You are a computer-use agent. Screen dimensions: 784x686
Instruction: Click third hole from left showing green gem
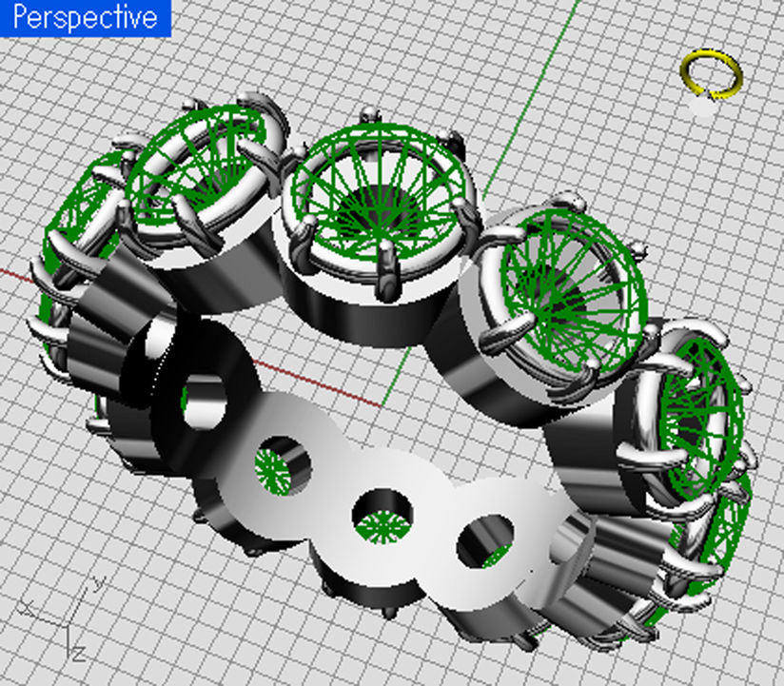pos(382,519)
